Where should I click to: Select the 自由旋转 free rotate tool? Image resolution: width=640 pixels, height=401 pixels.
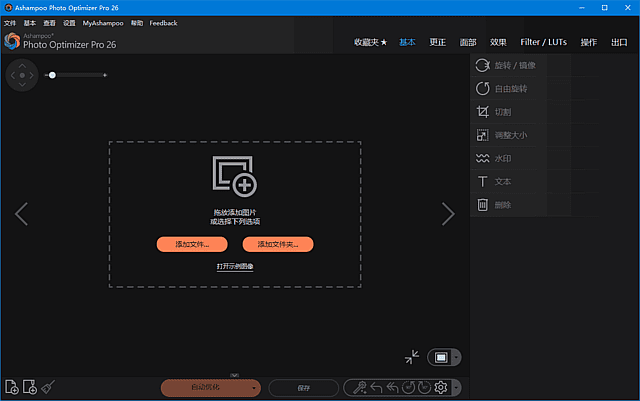coord(483,89)
